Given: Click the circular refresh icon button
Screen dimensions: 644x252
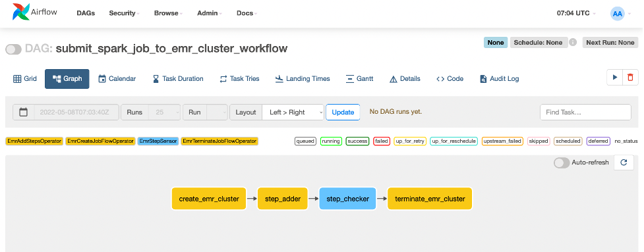Looking at the screenshot, I should point(624,163).
